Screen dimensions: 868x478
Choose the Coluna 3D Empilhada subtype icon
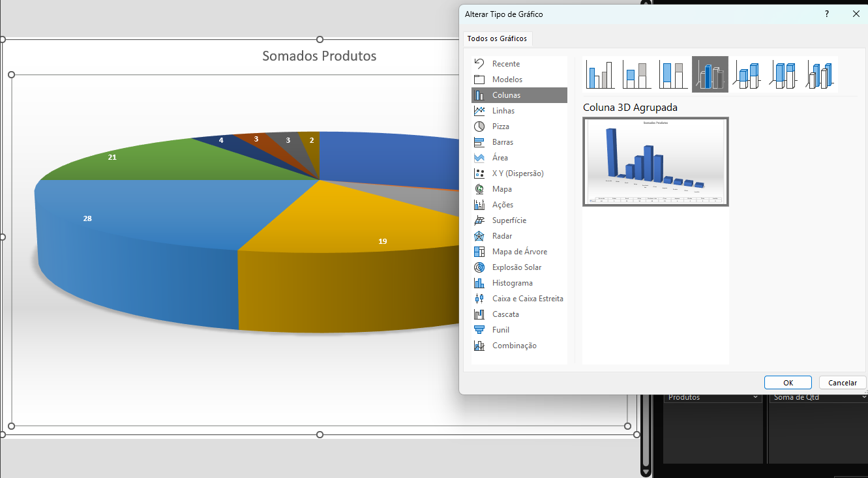747,74
